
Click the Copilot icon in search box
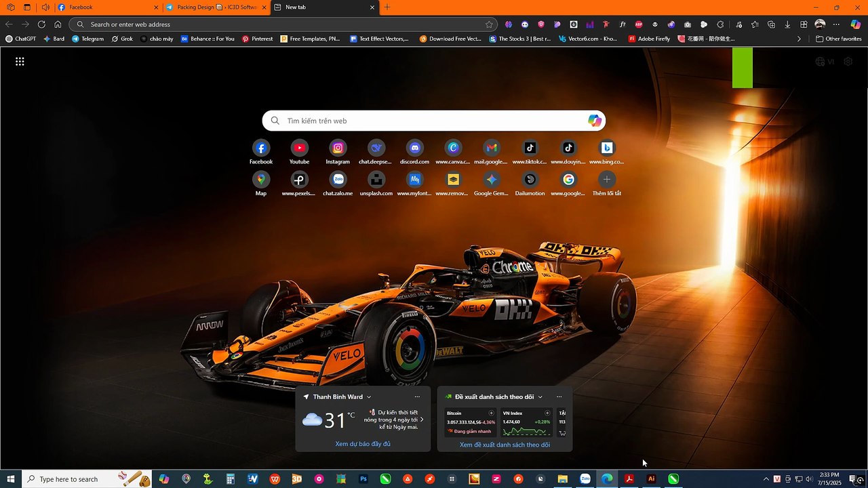595,121
